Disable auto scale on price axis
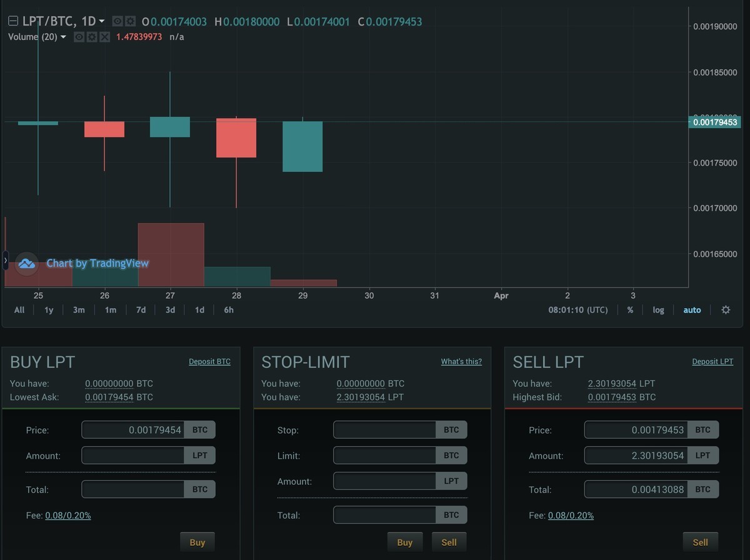Screen dimensions: 750x560 [x=692, y=309]
